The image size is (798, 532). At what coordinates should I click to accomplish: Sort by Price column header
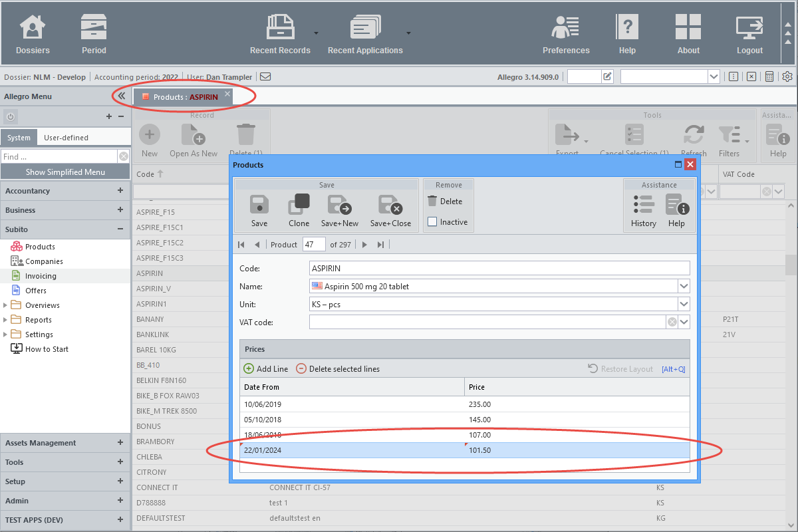tap(577, 386)
